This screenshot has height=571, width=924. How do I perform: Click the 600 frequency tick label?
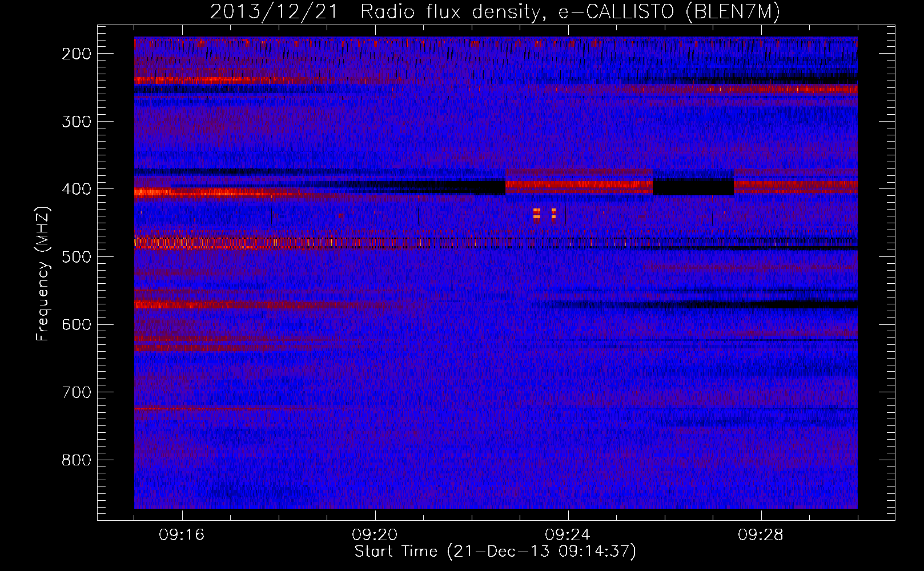click(76, 324)
